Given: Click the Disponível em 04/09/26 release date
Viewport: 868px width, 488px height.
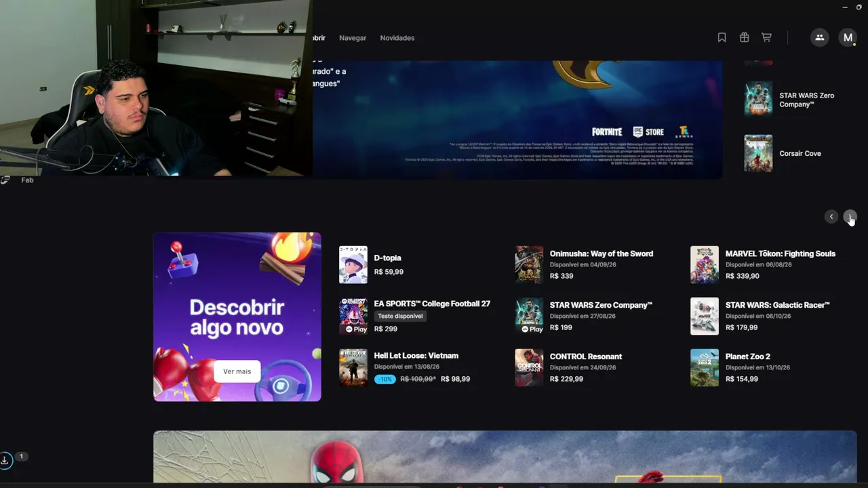Looking at the screenshot, I should [x=583, y=264].
